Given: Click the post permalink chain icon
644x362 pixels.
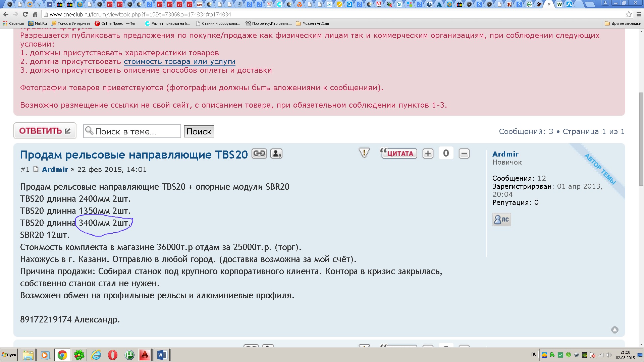Looking at the screenshot, I should click(259, 154).
